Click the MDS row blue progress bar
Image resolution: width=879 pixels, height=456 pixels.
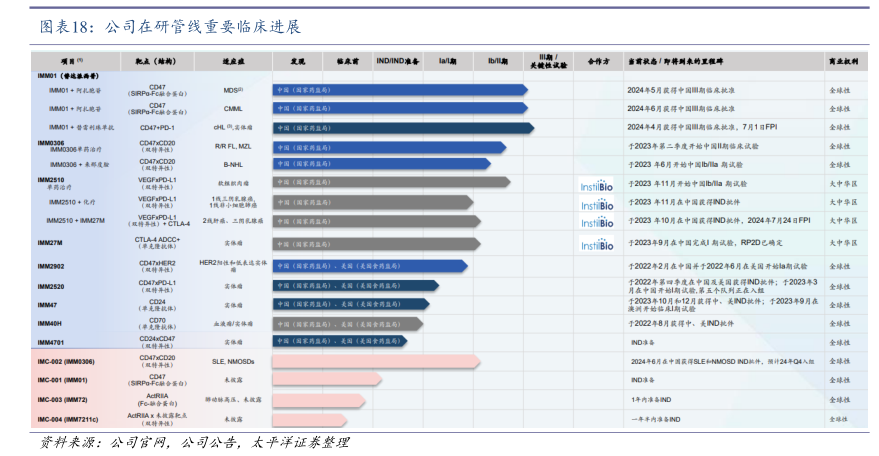(400, 90)
